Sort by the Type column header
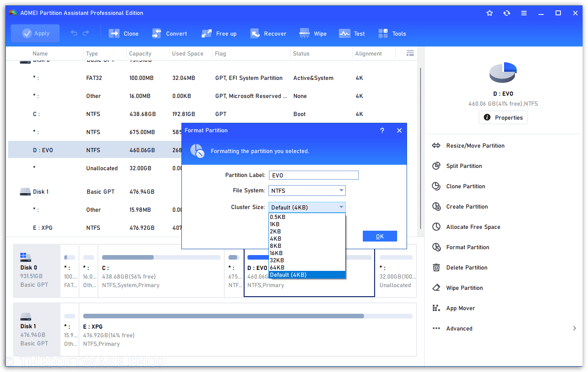The image size is (588, 372). pos(92,53)
